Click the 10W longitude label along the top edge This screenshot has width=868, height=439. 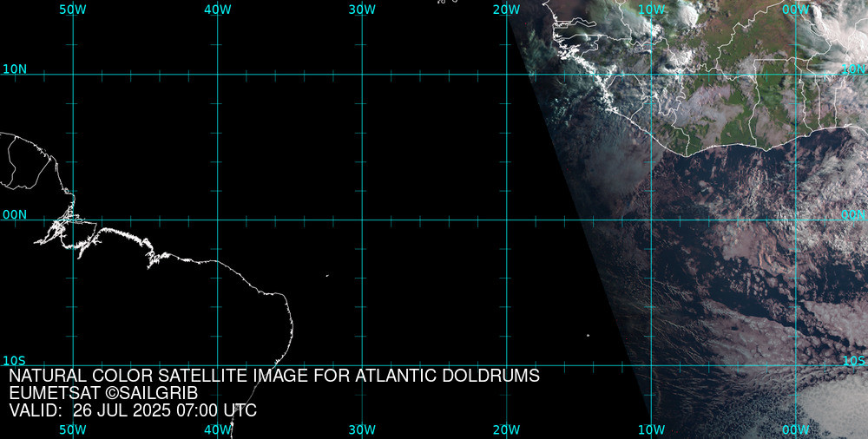tap(651, 10)
